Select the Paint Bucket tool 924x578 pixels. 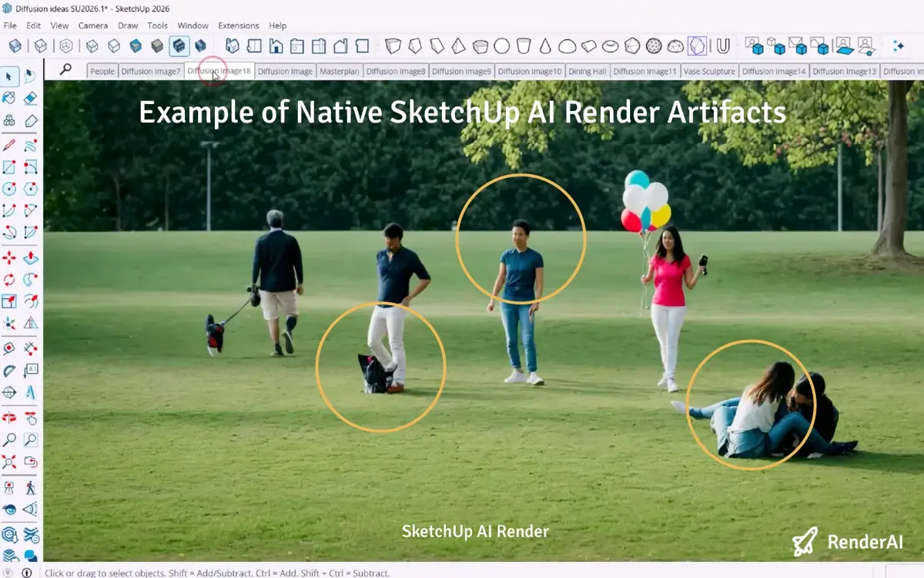tap(10, 99)
